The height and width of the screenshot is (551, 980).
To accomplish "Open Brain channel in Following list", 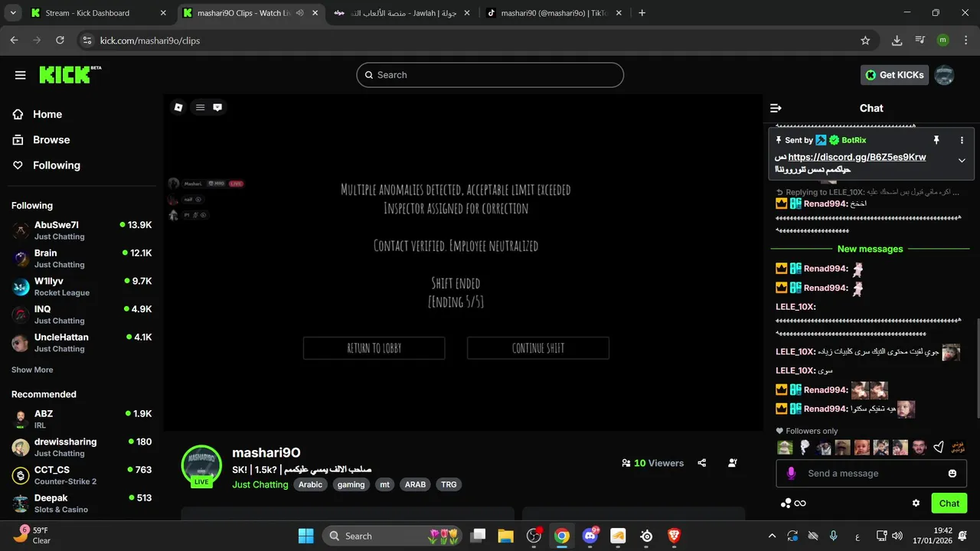I will click(81, 259).
